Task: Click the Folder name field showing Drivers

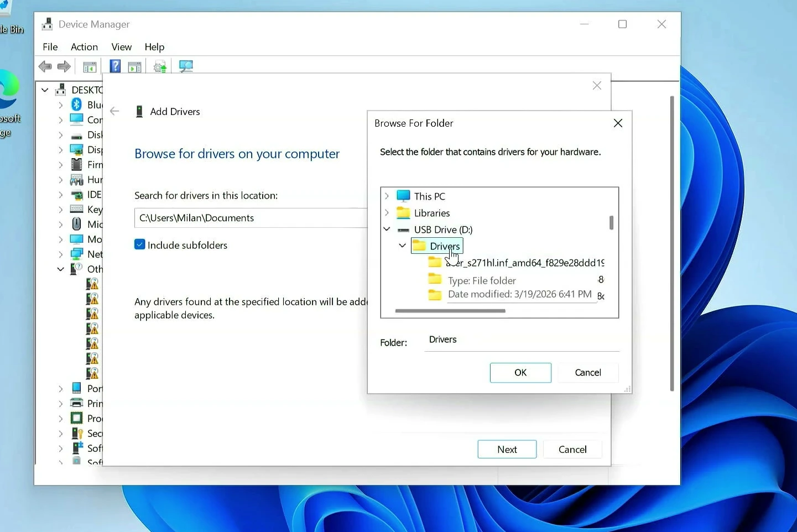Action: pos(522,340)
